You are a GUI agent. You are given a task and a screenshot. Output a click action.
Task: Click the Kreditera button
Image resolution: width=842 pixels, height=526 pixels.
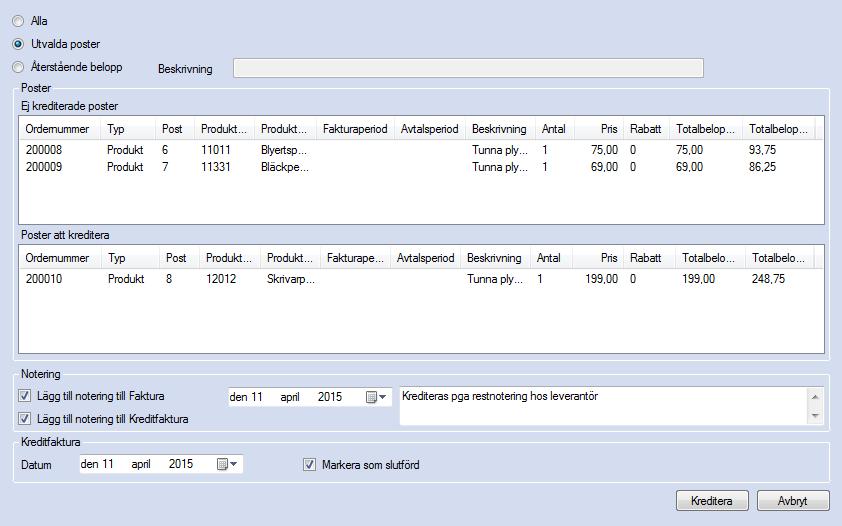(712, 501)
